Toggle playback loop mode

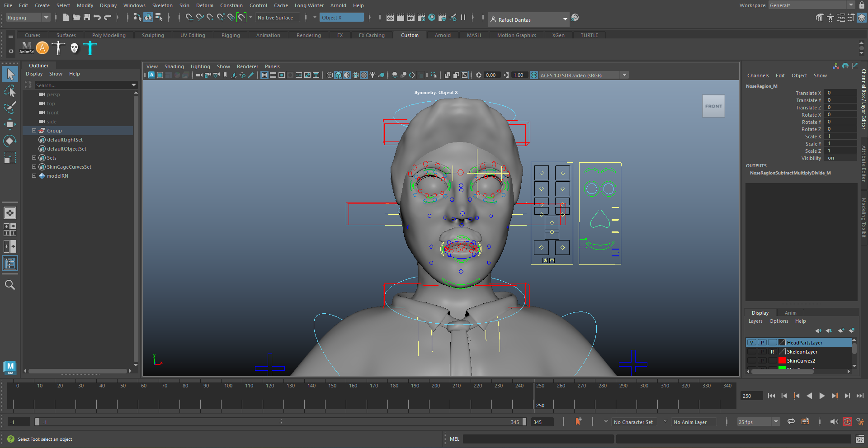tap(791, 421)
